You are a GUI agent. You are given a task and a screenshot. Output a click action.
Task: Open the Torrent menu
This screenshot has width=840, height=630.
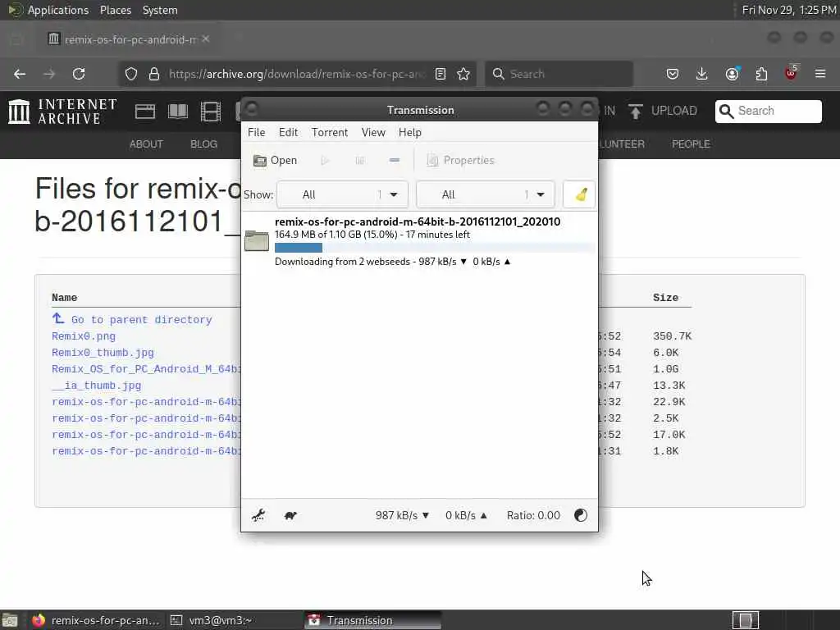click(330, 132)
